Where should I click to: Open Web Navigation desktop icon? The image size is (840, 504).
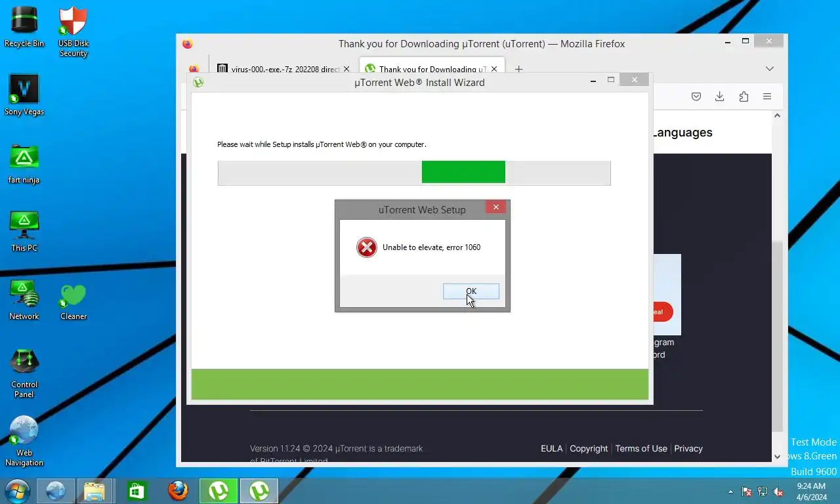24,442
